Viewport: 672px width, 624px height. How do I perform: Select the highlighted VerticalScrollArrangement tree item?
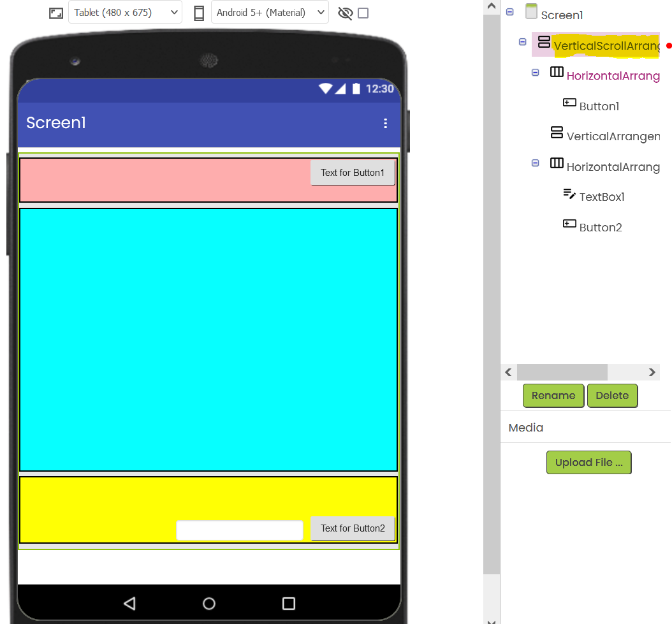pyautogui.click(x=606, y=45)
